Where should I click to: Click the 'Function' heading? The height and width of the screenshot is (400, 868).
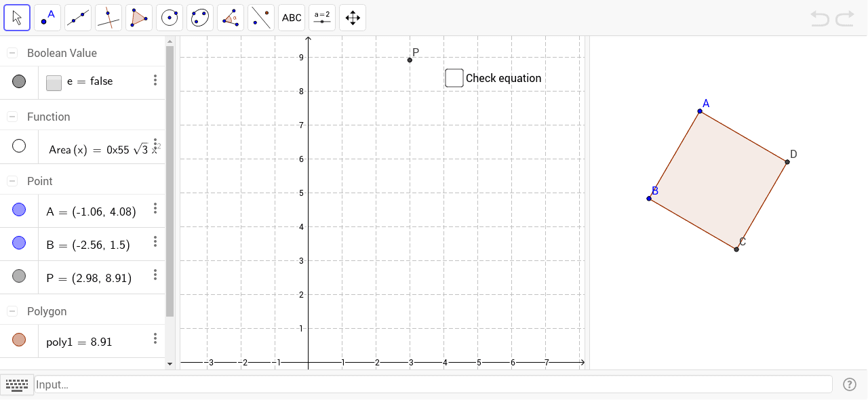(48, 117)
